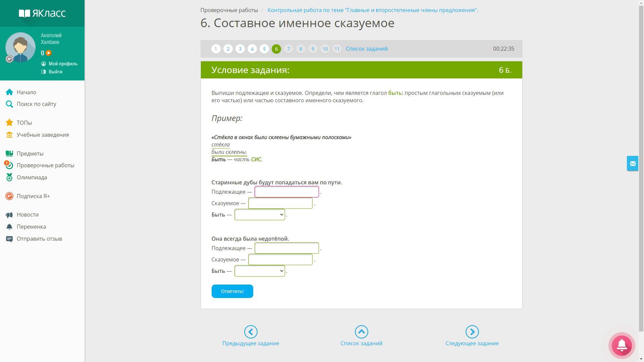The width and height of the screenshot is (644, 362).
Task: Open Олимпиада medal icon
Action: pyautogui.click(x=9, y=177)
